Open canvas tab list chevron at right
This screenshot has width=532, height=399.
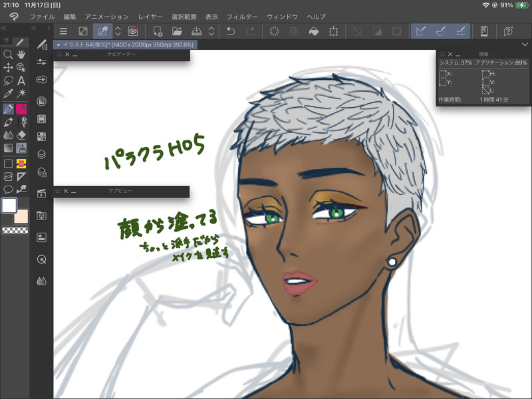(525, 45)
